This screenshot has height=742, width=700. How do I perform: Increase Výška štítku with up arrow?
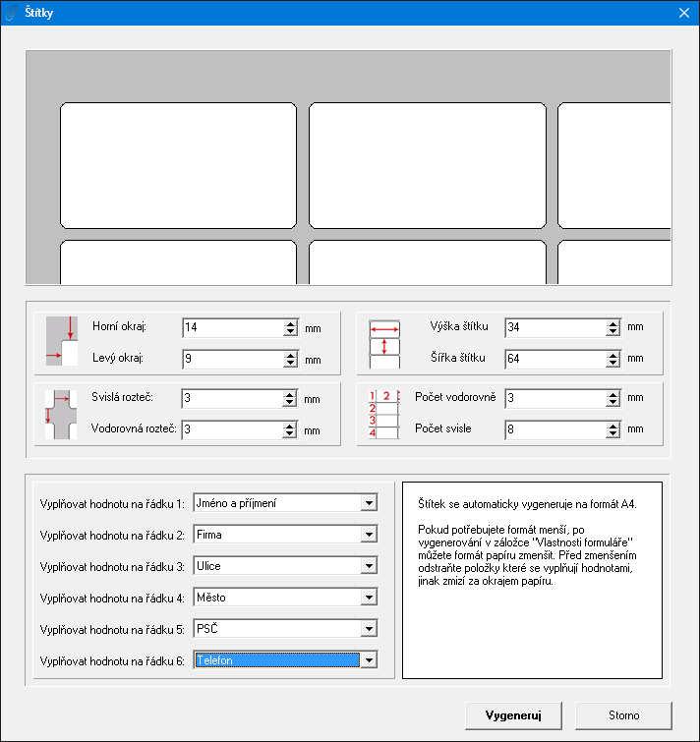point(612,323)
